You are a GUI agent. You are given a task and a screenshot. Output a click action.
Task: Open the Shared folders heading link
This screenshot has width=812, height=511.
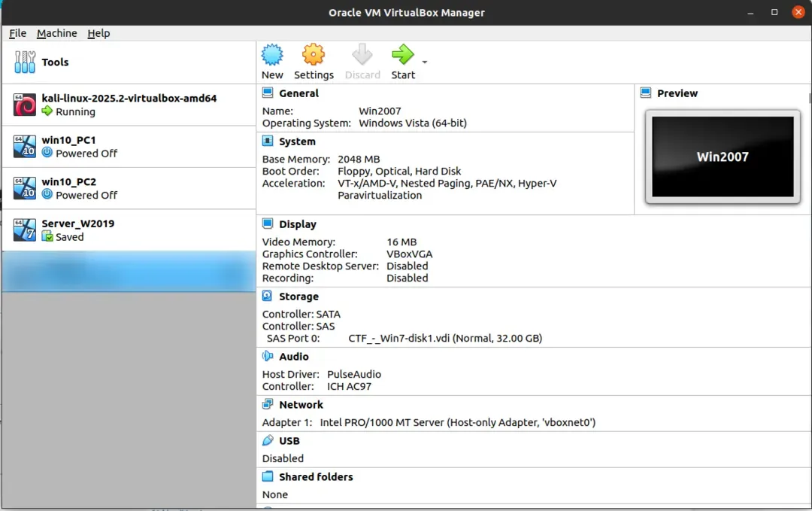pyautogui.click(x=316, y=477)
